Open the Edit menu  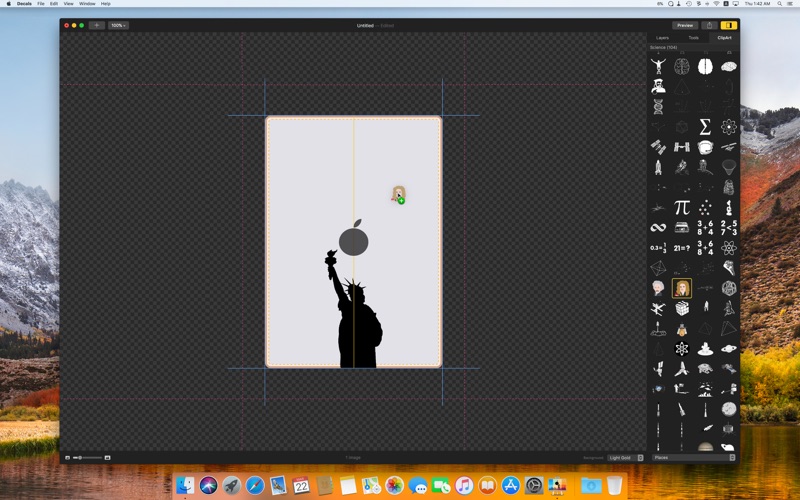click(54, 4)
